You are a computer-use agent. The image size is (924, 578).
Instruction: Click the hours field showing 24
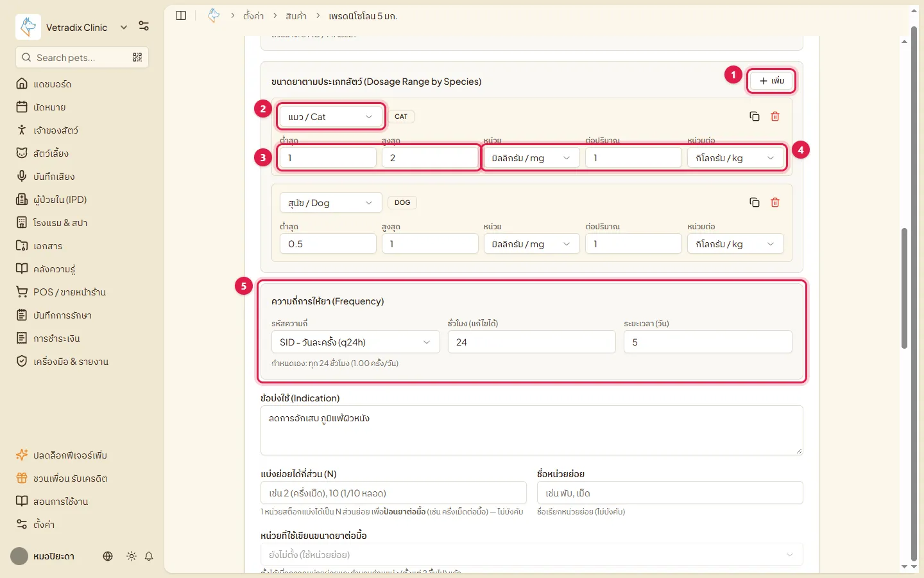[x=532, y=342]
